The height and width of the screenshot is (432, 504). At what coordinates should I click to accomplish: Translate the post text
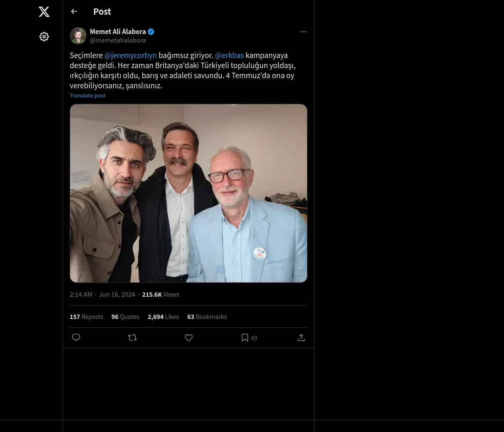click(87, 96)
